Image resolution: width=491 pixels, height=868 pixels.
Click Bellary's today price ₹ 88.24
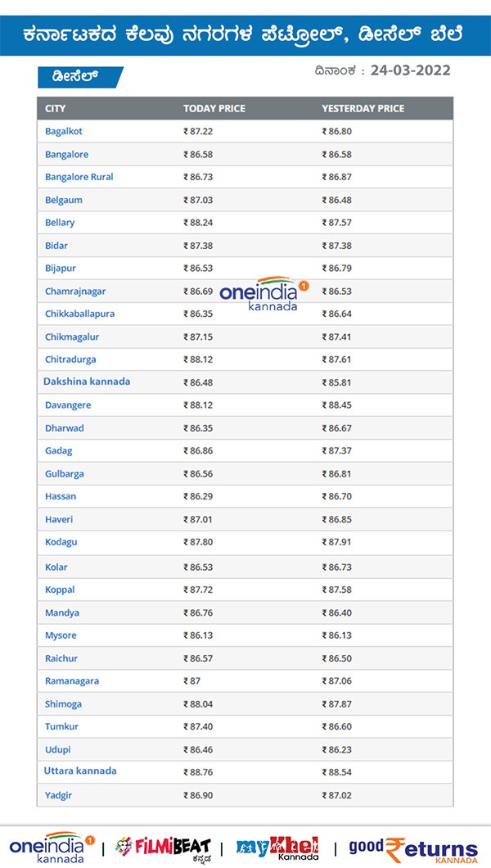tap(198, 223)
